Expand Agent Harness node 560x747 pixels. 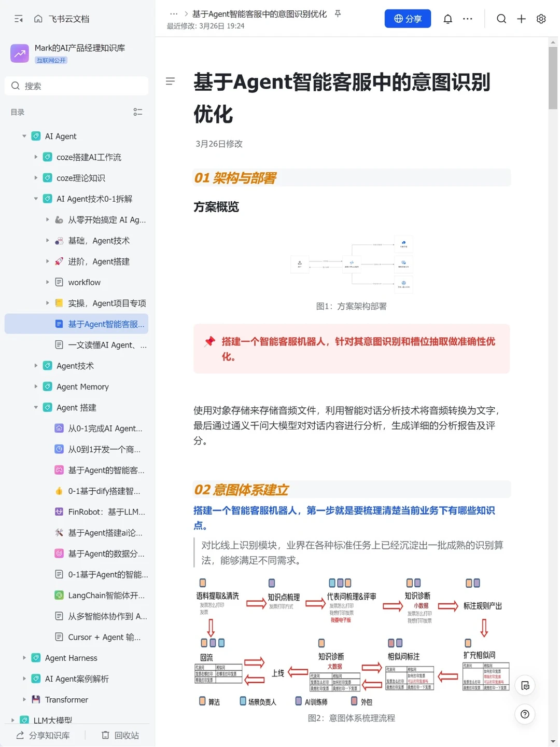[x=24, y=658]
